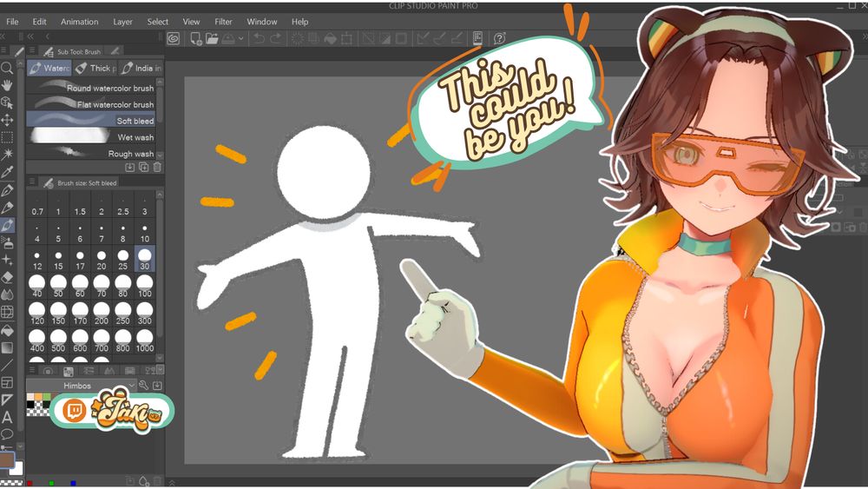Screen dimensions: 868x489
Task: Select the rectangular Selection area tool
Action: [x=7, y=137]
